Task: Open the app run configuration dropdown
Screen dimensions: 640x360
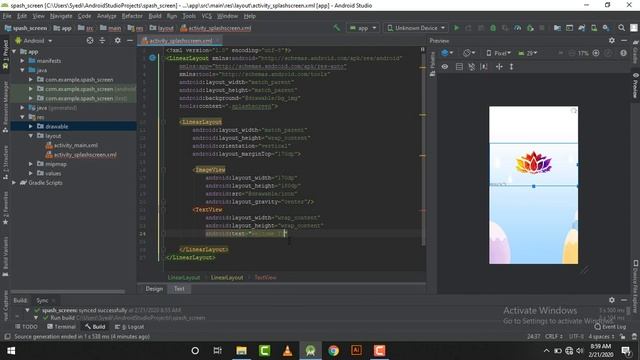Action: [362, 28]
